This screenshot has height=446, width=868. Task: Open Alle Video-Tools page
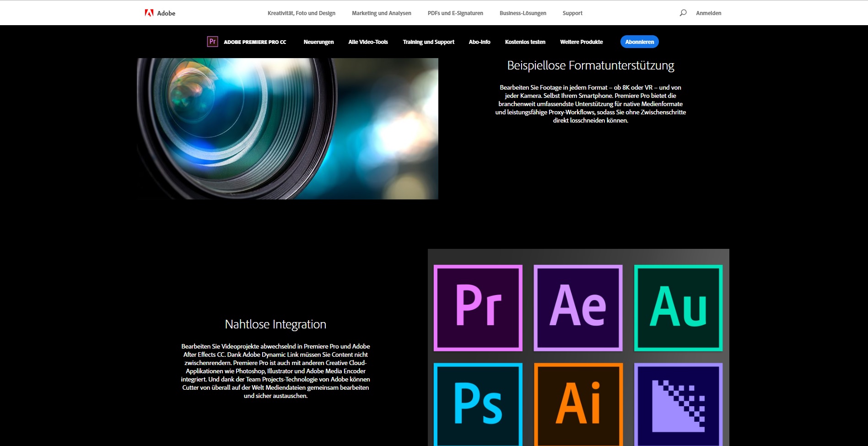coord(368,42)
